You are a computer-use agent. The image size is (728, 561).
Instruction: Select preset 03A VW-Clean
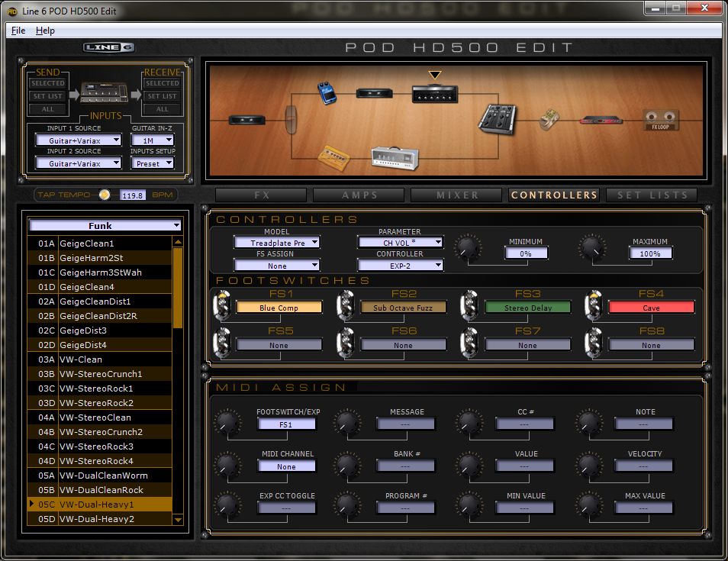click(x=100, y=359)
